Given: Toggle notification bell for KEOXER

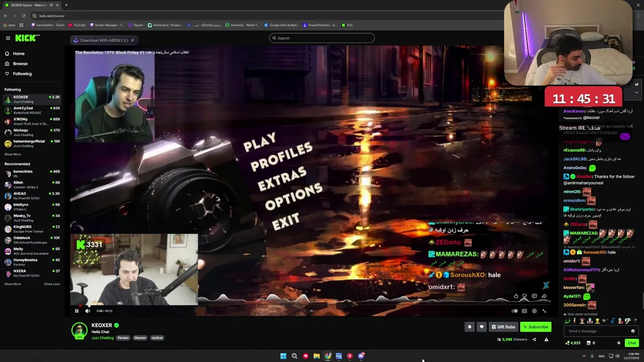Looking at the screenshot, I should click(469, 327).
